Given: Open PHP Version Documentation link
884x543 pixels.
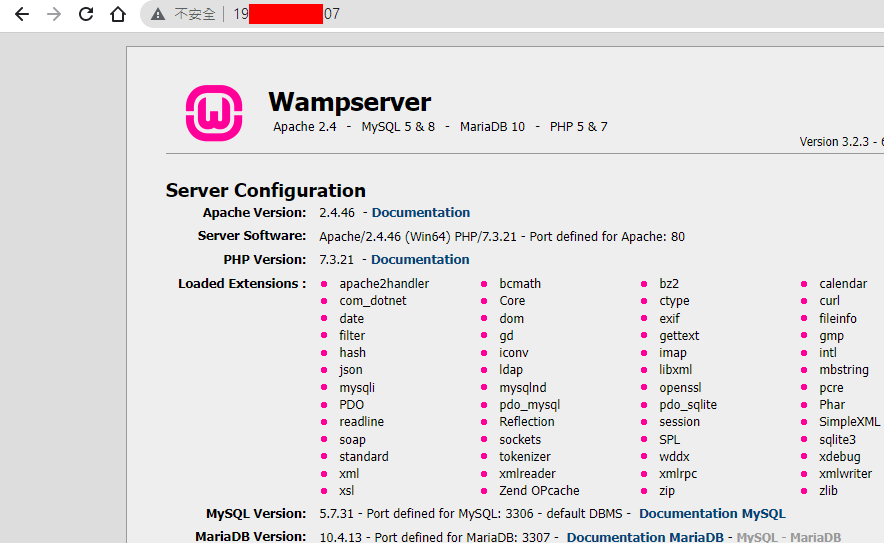Looking at the screenshot, I should [x=420, y=259].
